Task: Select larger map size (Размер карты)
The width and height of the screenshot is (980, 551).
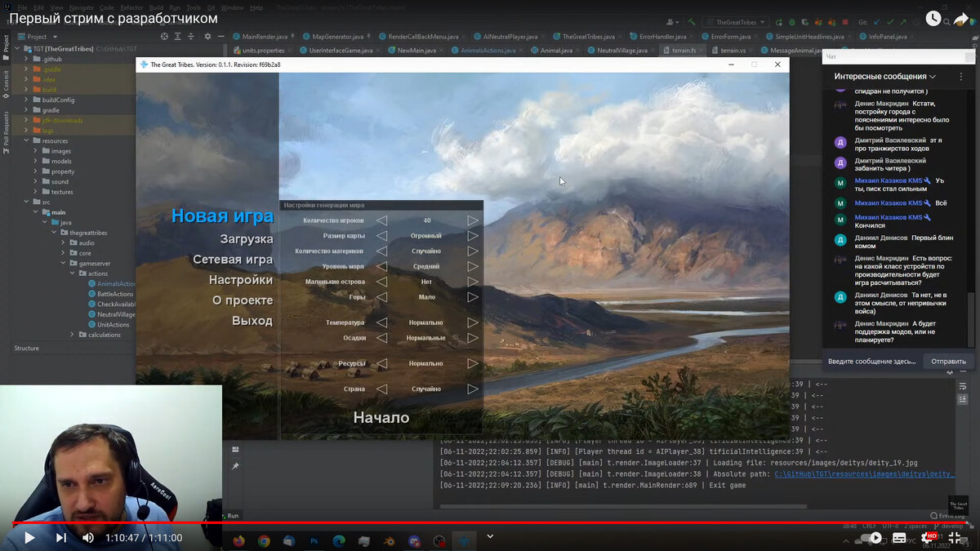Action: [473, 236]
